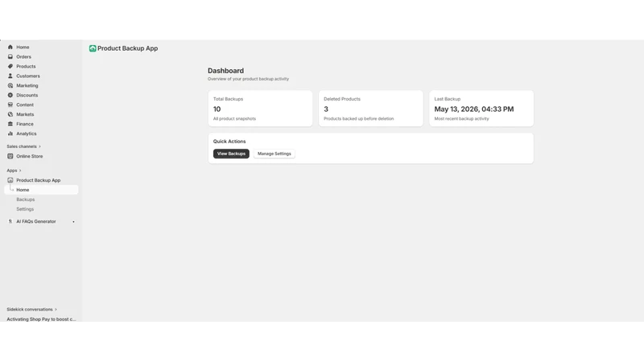
Task: Select the Products tag icon
Action: (10, 67)
